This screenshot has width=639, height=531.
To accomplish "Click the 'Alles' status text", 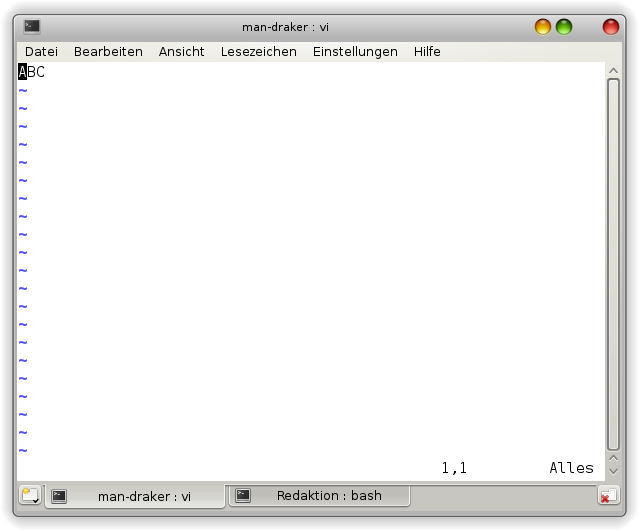I will [x=571, y=468].
